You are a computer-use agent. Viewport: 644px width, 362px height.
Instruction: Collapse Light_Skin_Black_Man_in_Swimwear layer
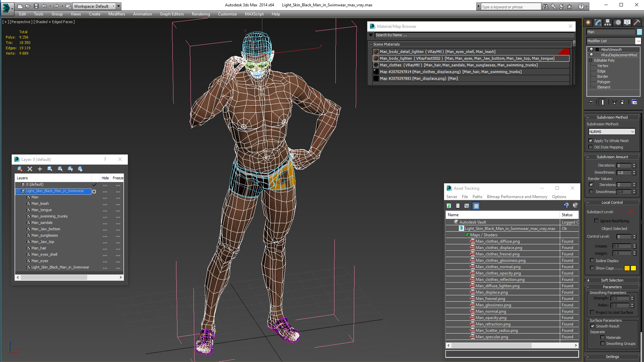(18, 191)
